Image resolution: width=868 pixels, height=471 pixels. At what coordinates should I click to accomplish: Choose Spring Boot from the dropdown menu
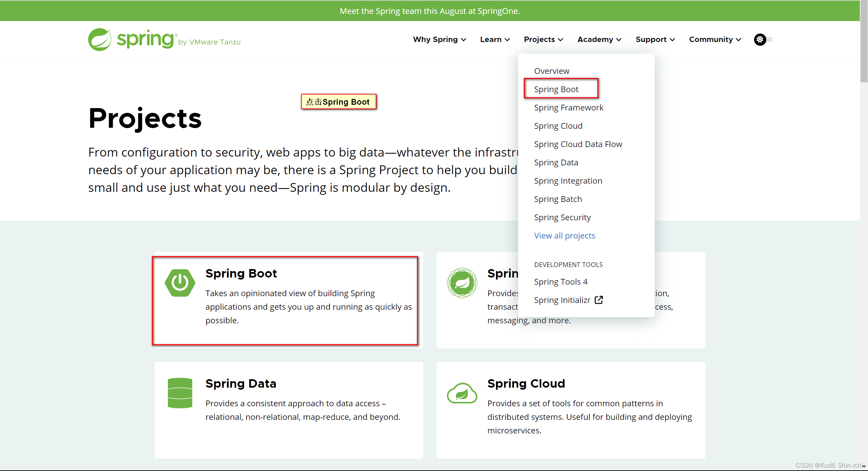(x=556, y=89)
